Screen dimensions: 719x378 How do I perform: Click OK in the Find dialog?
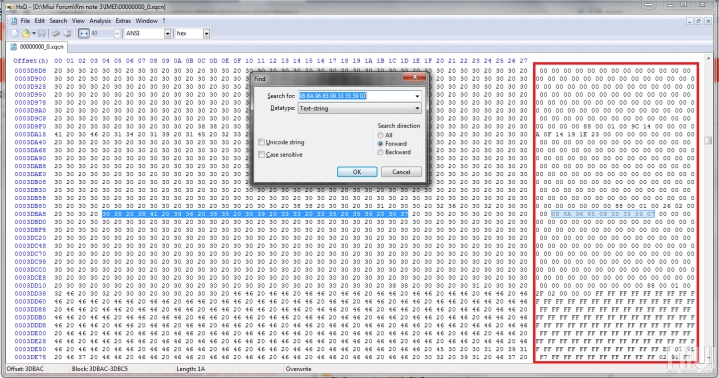[x=357, y=172]
